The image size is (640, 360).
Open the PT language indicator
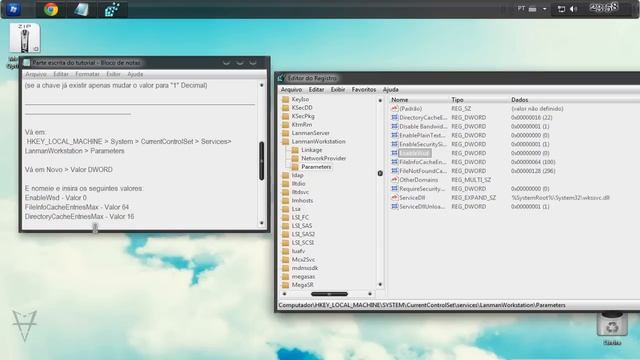tap(521, 9)
